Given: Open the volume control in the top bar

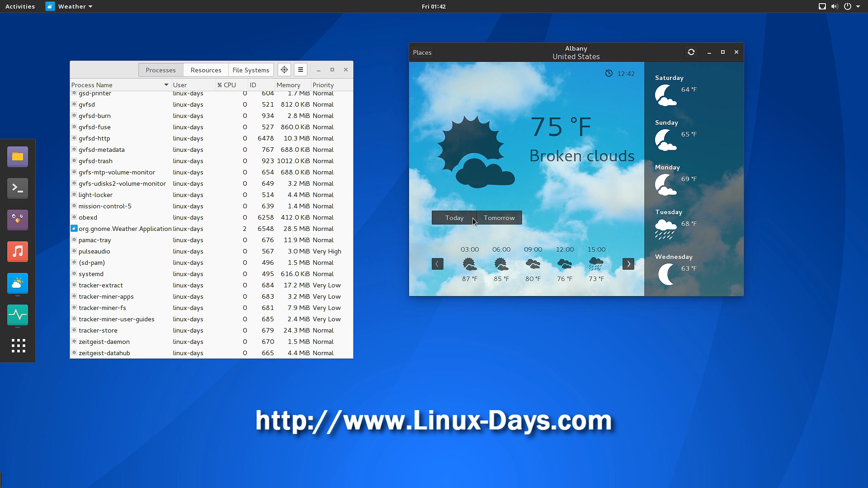Looking at the screenshot, I should click(835, 6).
